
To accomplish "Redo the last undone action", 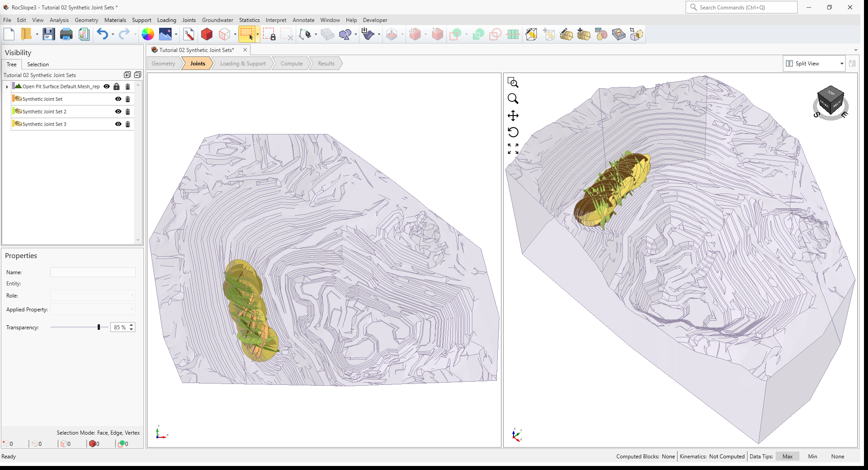I will click(124, 34).
